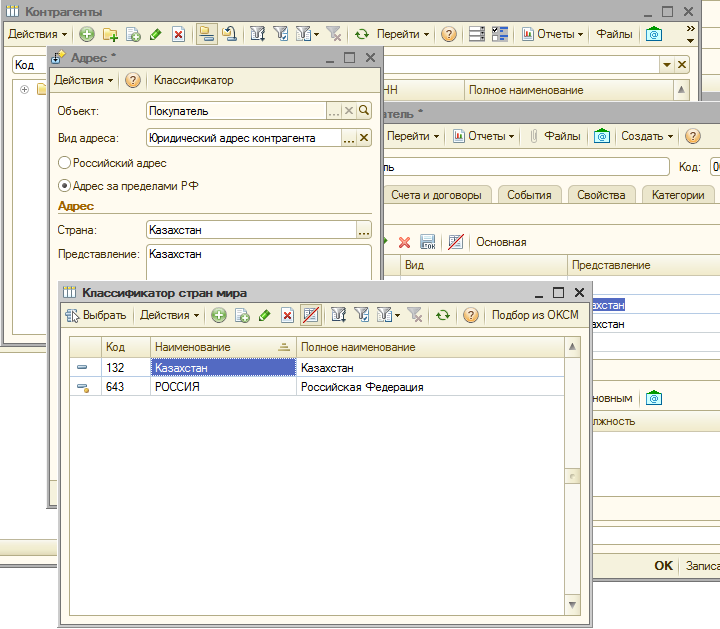720x629 pixels.
Task: Open the Счета и договоры tab
Action: (436, 195)
